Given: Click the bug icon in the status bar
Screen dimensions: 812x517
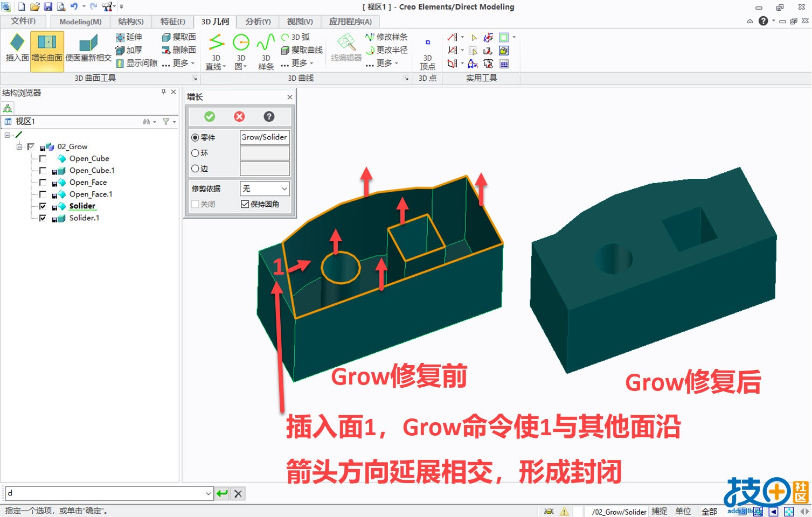Looking at the screenshot, I should pyautogui.click(x=549, y=511).
